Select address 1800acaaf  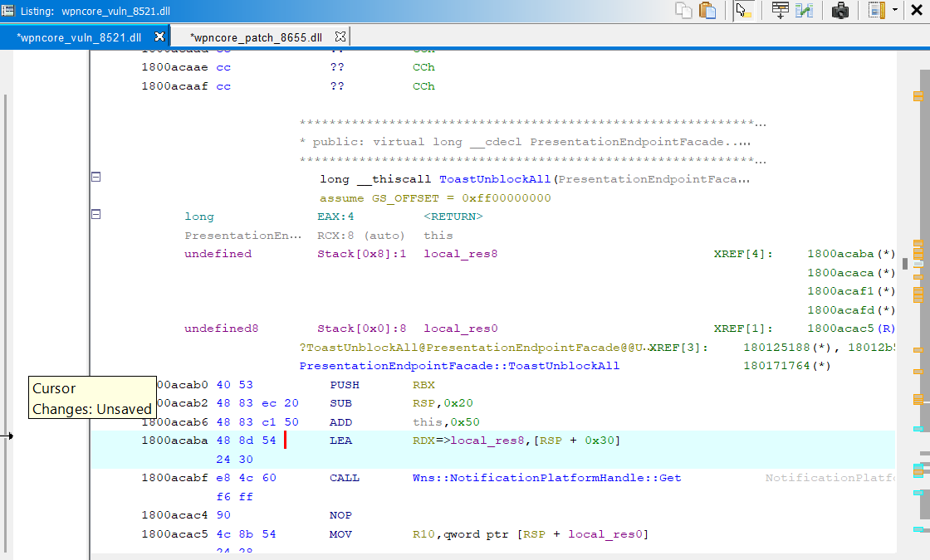[174, 86]
